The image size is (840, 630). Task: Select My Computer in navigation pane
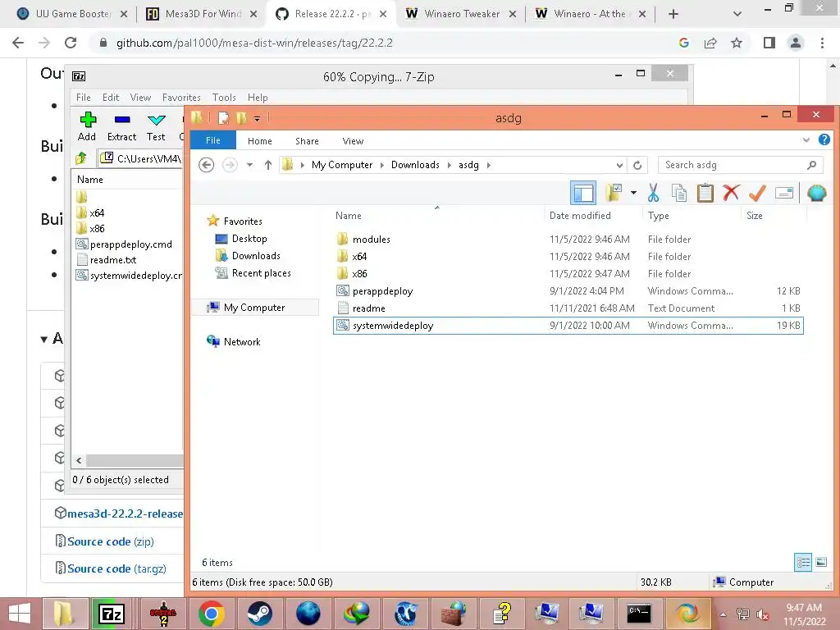click(x=254, y=308)
